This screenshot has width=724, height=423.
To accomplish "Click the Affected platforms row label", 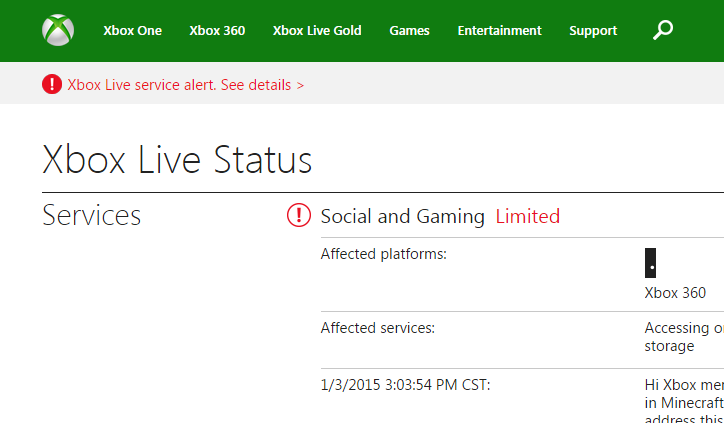I will 383,254.
